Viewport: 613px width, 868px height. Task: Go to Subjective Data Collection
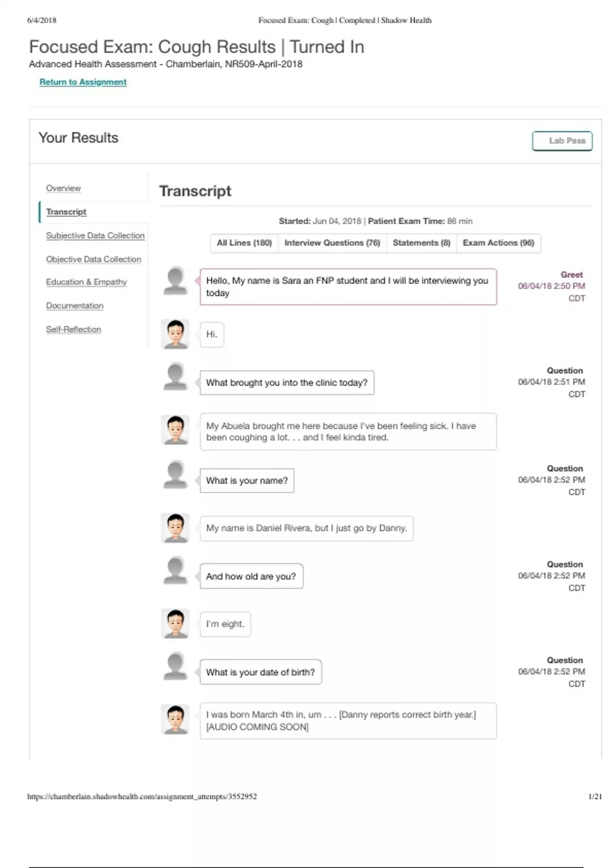pyautogui.click(x=95, y=235)
